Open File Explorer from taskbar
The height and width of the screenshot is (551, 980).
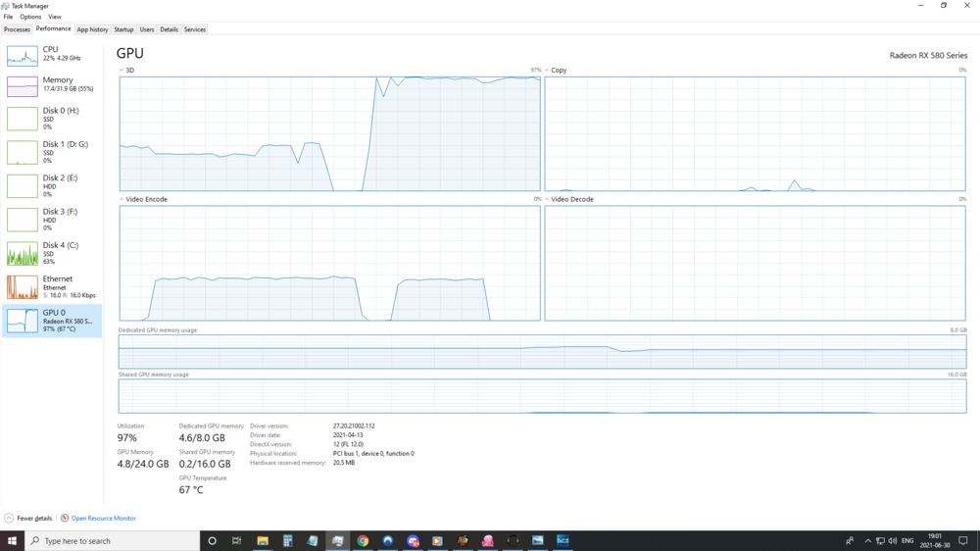[263, 540]
